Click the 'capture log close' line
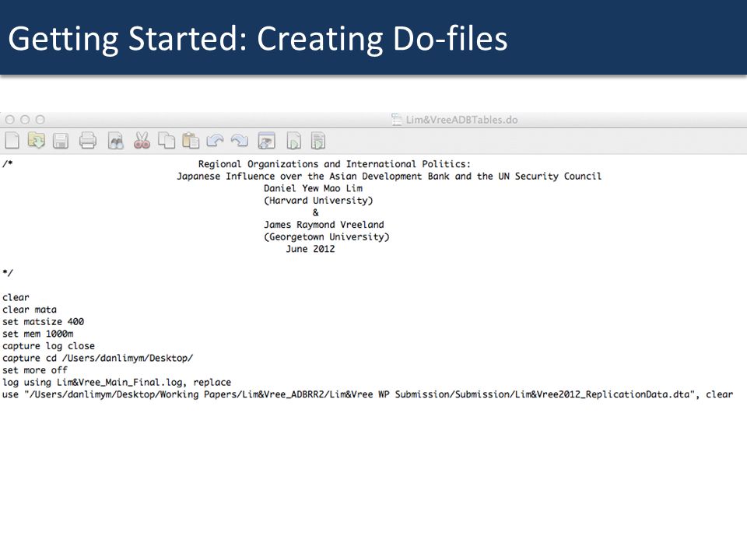 pos(48,346)
